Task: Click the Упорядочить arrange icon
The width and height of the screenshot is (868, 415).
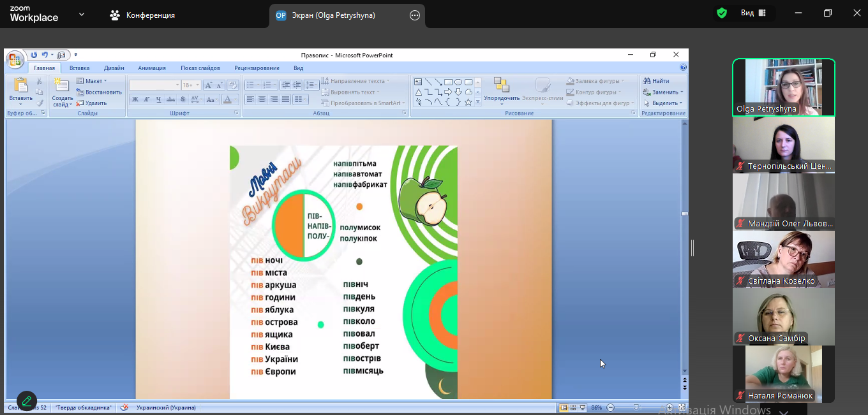Action: pyautogui.click(x=501, y=85)
